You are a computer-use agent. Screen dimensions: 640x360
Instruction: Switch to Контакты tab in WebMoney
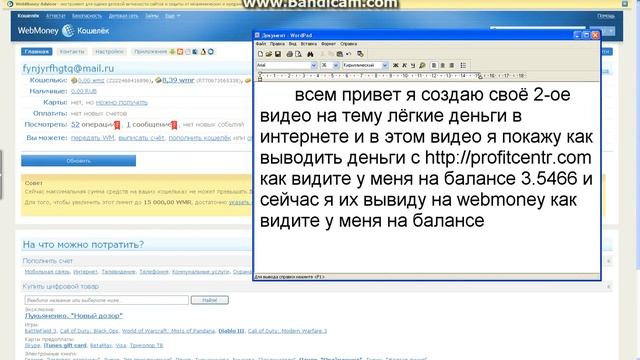pyautogui.click(x=72, y=51)
